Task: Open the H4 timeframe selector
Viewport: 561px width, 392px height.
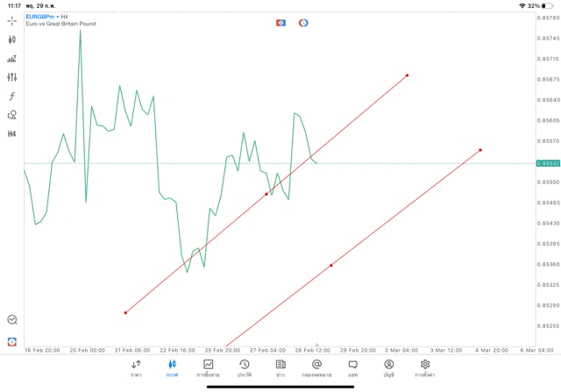Action: click(12, 134)
